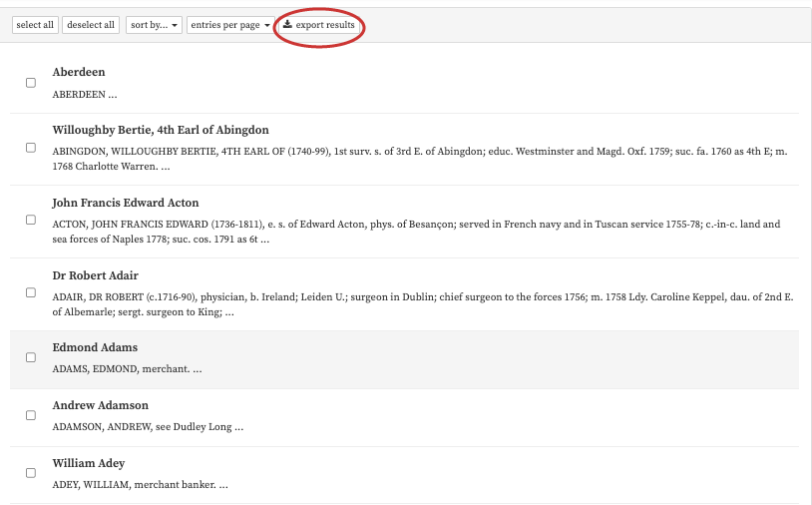The height and width of the screenshot is (505, 812).
Task: Tick the Andrew Adamson checkbox
Action: pyautogui.click(x=31, y=415)
